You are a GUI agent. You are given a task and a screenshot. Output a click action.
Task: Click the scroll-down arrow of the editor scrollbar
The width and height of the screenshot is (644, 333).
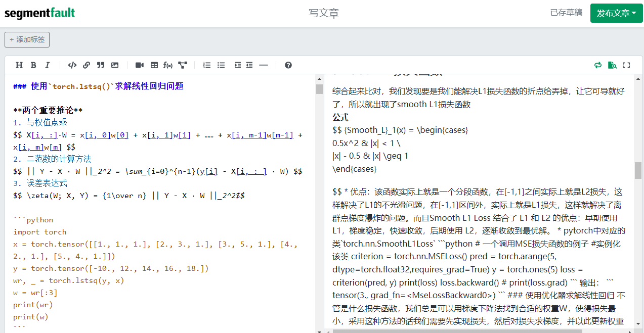(319, 330)
